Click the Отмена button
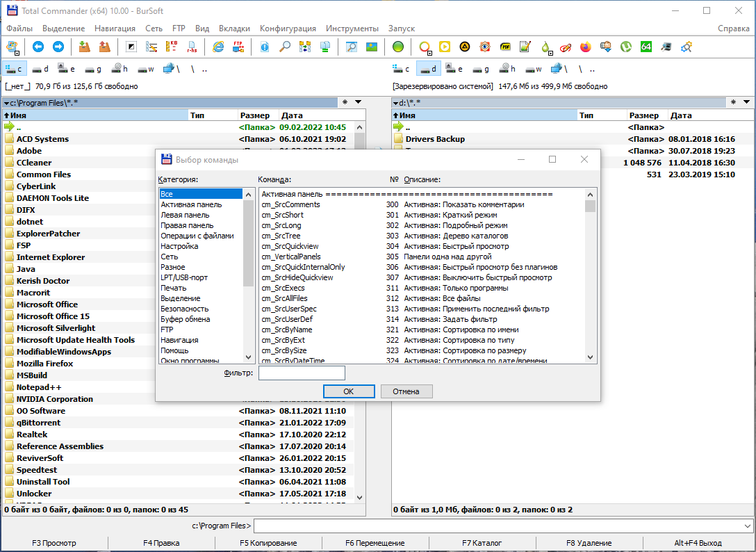 (406, 391)
